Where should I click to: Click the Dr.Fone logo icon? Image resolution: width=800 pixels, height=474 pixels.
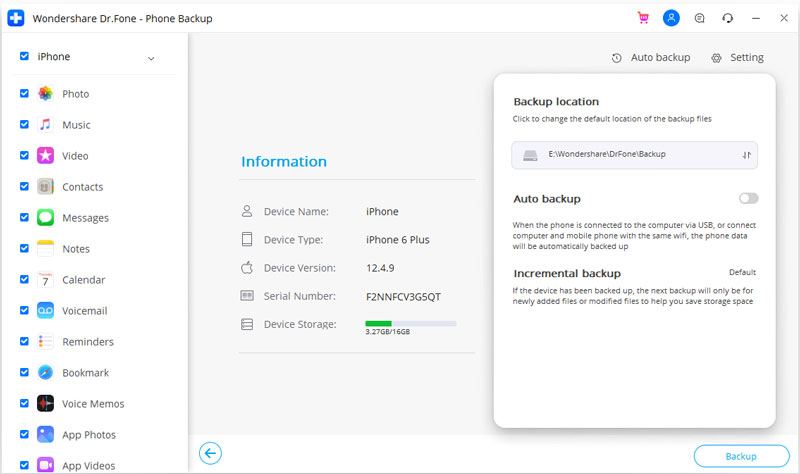[x=16, y=18]
